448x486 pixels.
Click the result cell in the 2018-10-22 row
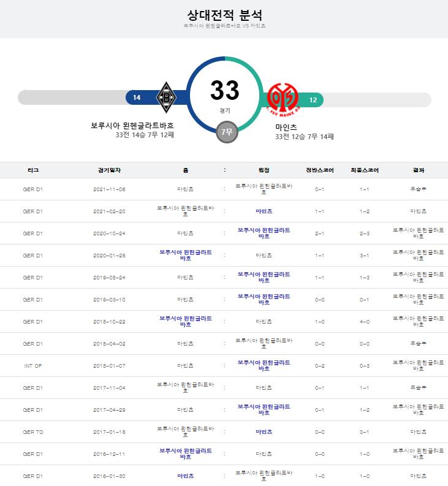[x=419, y=321]
